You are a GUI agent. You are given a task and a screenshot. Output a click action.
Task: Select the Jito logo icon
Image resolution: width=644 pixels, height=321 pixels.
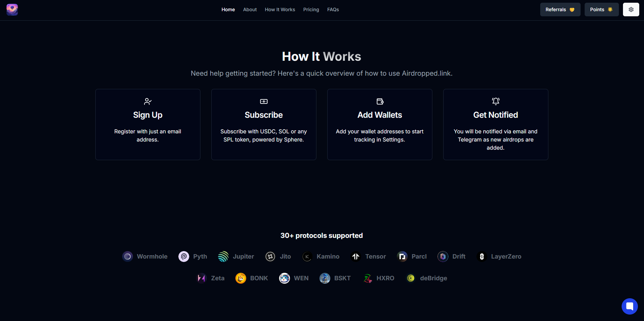pos(270,257)
